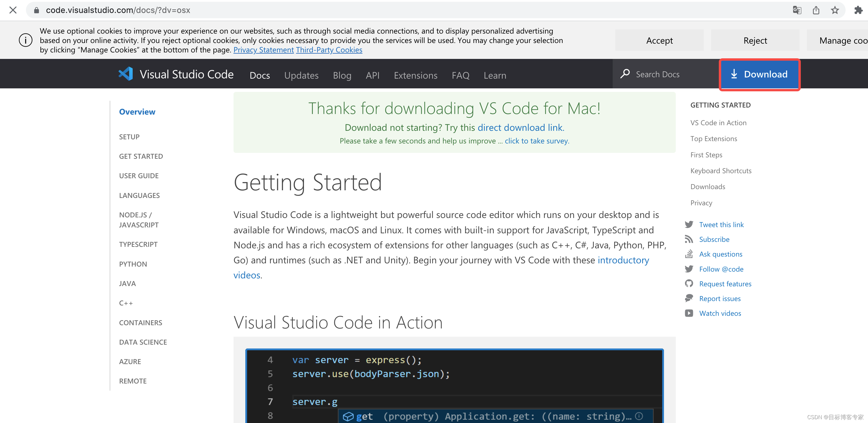
Task: Open the introductory videos link
Action: tap(623, 260)
